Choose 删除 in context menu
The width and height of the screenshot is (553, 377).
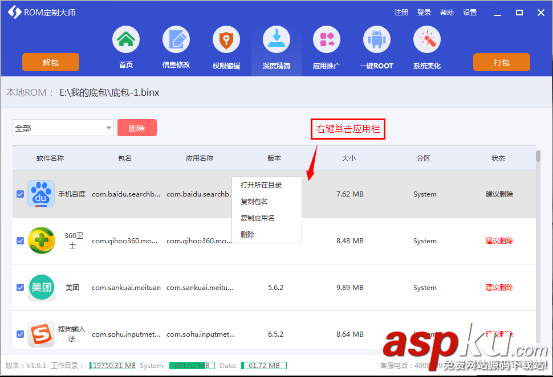(x=247, y=235)
